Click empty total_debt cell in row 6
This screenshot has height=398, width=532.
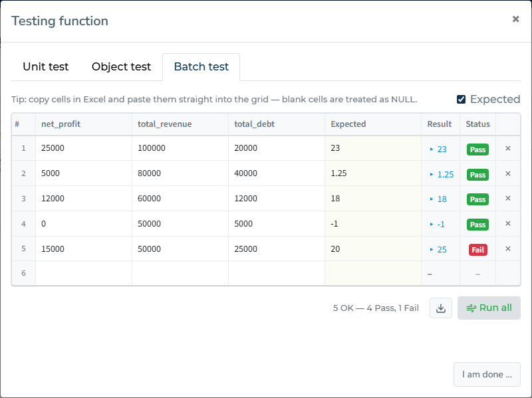click(277, 273)
